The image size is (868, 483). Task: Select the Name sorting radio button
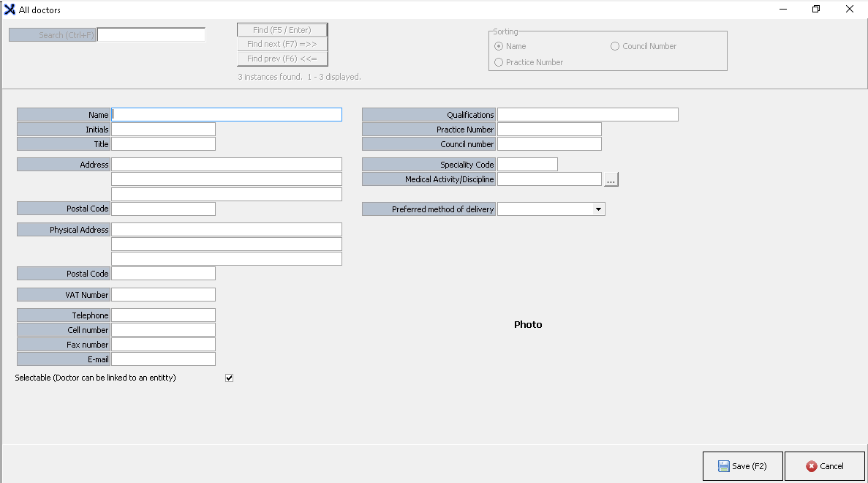[499, 46]
